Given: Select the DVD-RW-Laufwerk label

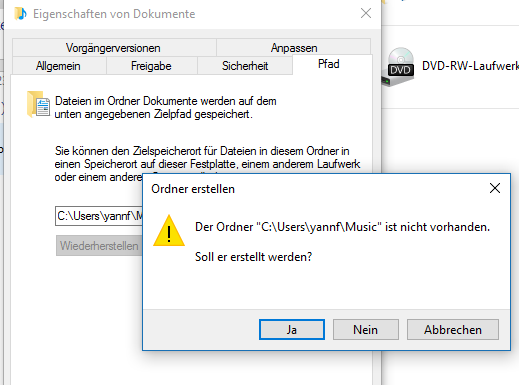Looking at the screenshot, I should click(470, 66).
